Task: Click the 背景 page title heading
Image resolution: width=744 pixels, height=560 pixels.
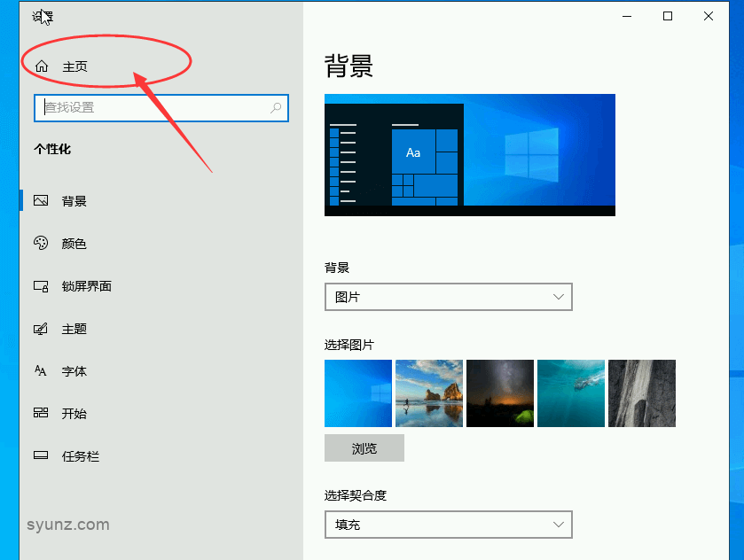Action: pos(349,66)
